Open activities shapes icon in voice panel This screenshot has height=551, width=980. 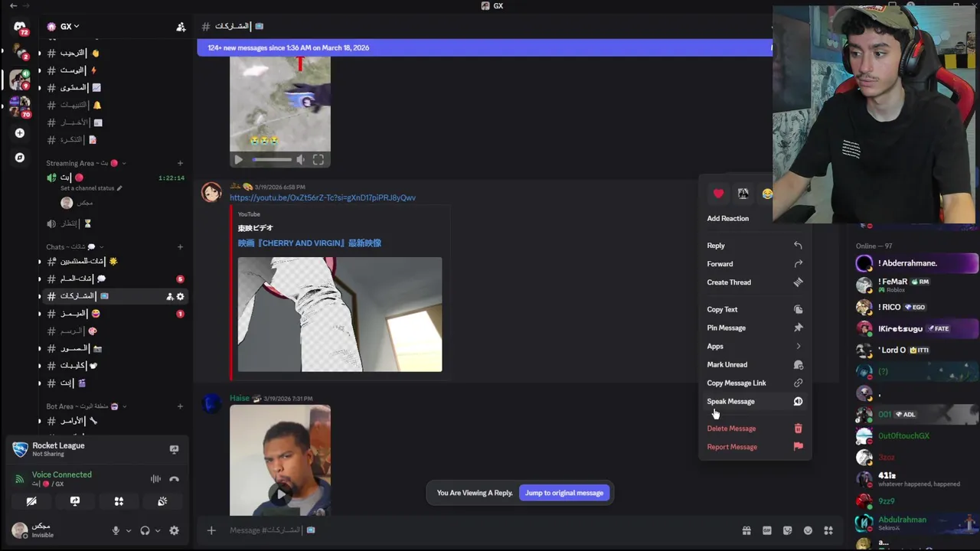pyautogui.click(x=119, y=501)
